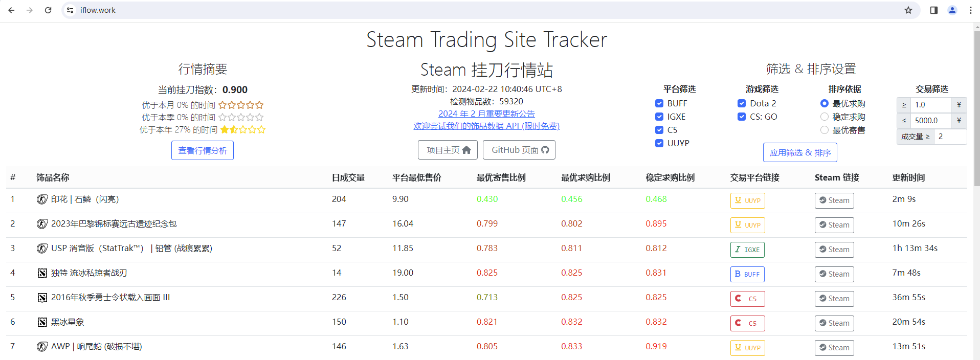Open Steam link for 2023年巴黎锦标赛 row
This screenshot has height=360, width=980.
click(x=834, y=225)
